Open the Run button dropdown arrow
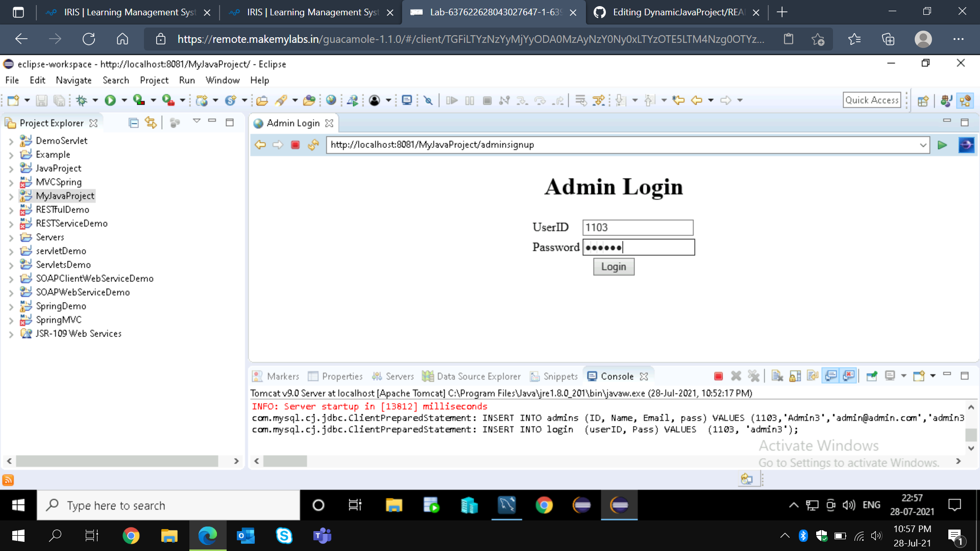The height and width of the screenshot is (551, 980). tap(124, 101)
